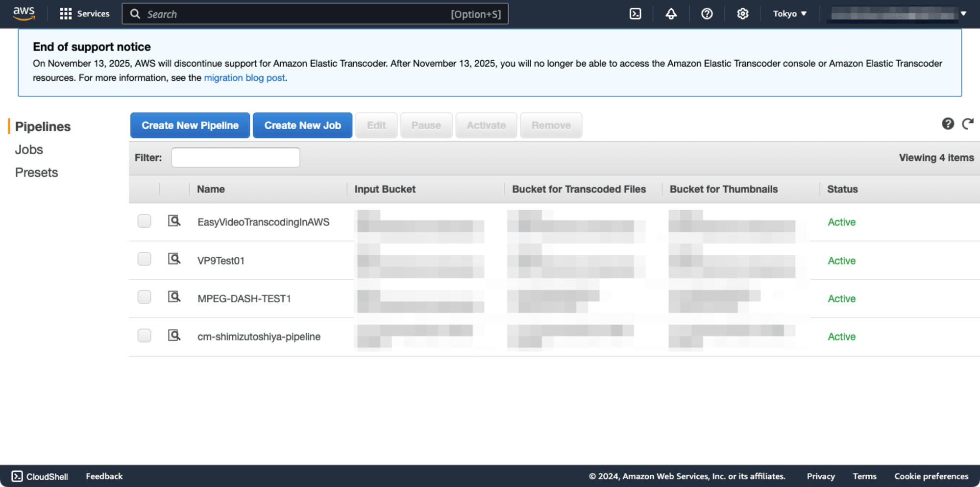The width and height of the screenshot is (980, 487).
Task: Click the cm-shimizutoshiya-pipeline name
Action: pos(259,337)
